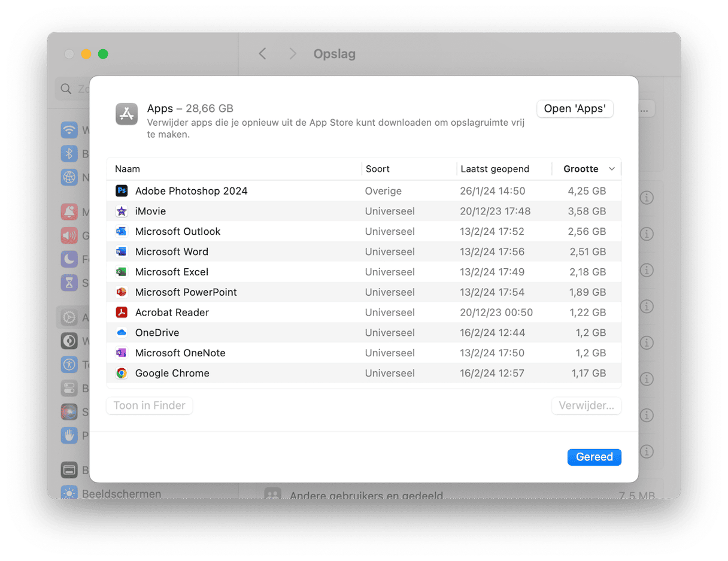The image size is (728, 561).
Task: Go forward using the Settings forward arrow
Action: (x=293, y=54)
